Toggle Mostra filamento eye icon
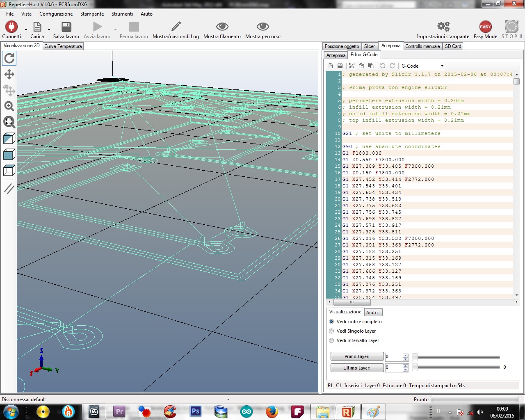Image resolution: width=525 pixels, height=420 pixels. point(222,27)
